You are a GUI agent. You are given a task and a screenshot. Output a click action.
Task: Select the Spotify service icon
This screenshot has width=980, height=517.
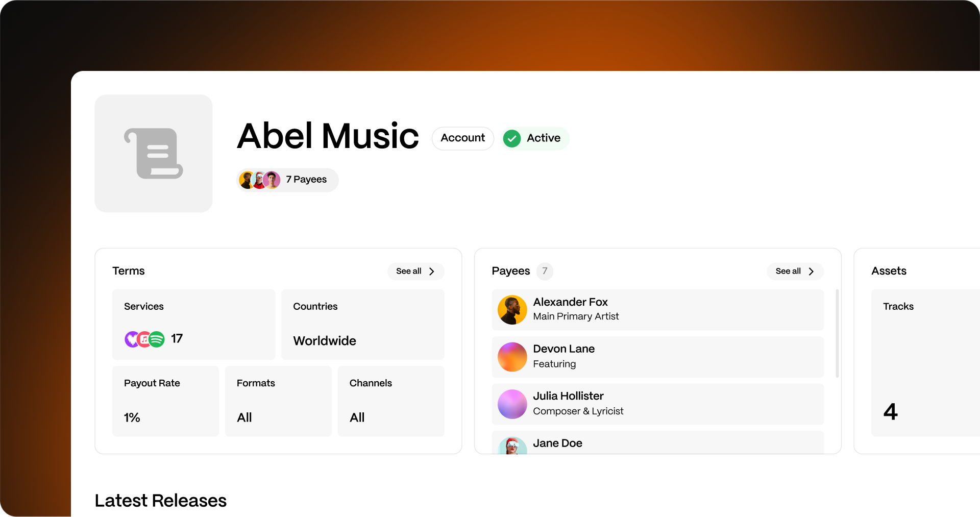[158, 339]
